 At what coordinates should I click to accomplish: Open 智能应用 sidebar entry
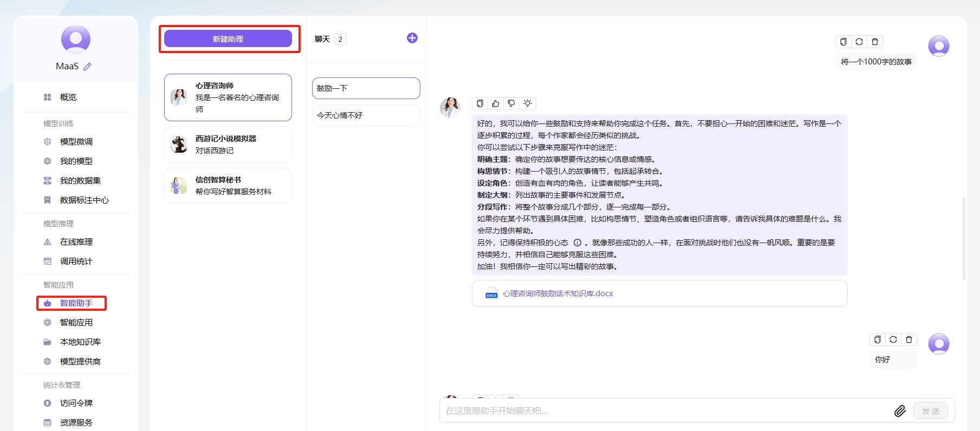pos(76,322)
